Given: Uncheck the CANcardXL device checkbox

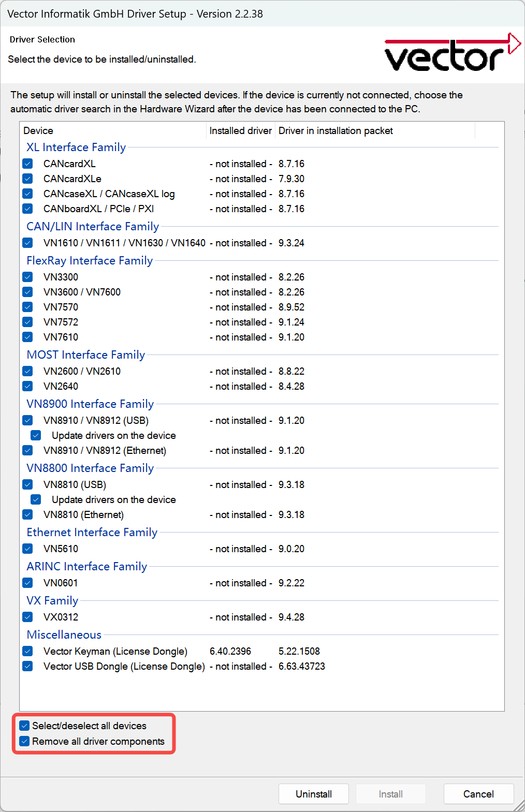Looking at the screenshot, I should pyautogui.click(x=28, y=164).
